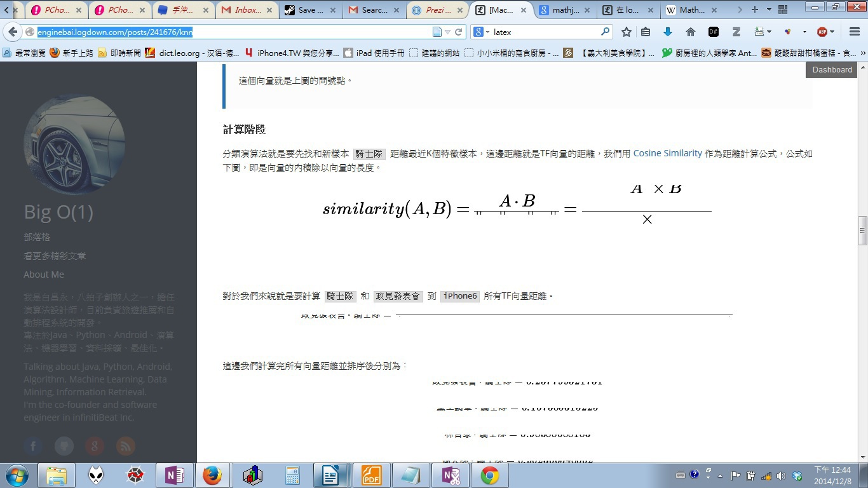This screenshot has height=488, width=868.
Task: Close the current [Mac tab
Action: coord(523,10)
